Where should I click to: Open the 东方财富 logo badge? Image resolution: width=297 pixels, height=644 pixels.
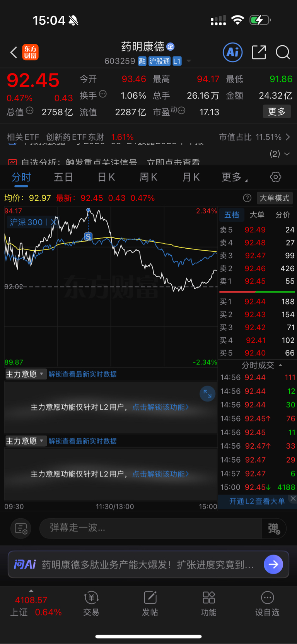[30, 52]
